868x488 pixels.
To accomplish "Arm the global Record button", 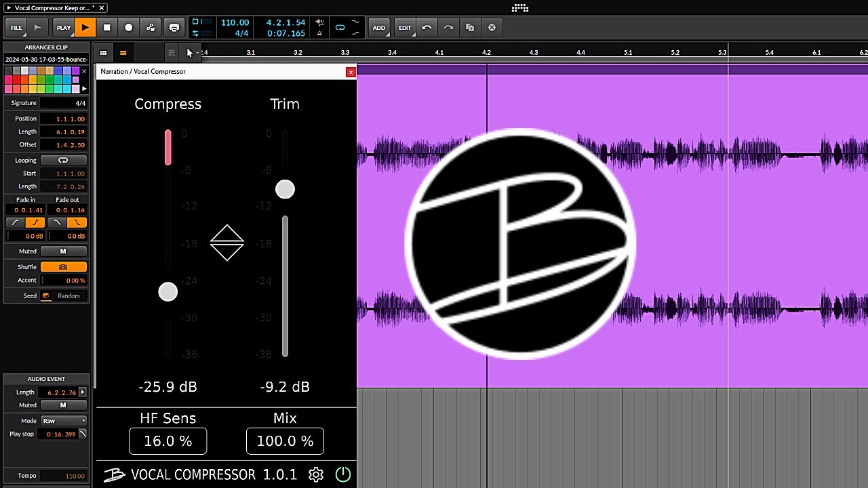I will point(128,28).
